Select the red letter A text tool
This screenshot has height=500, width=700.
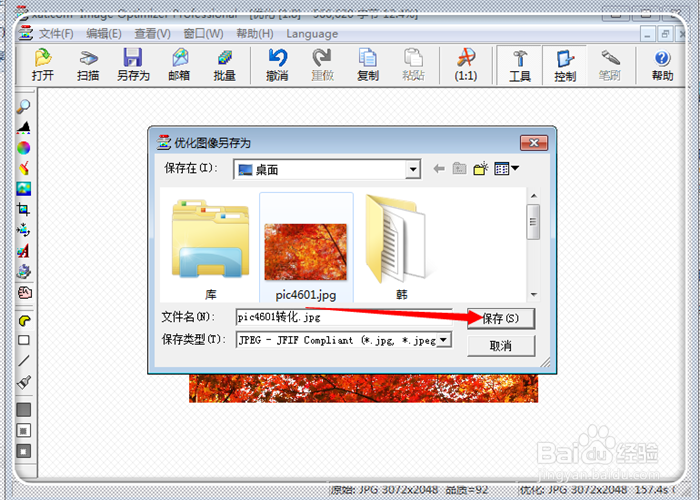tap(24, 250)
